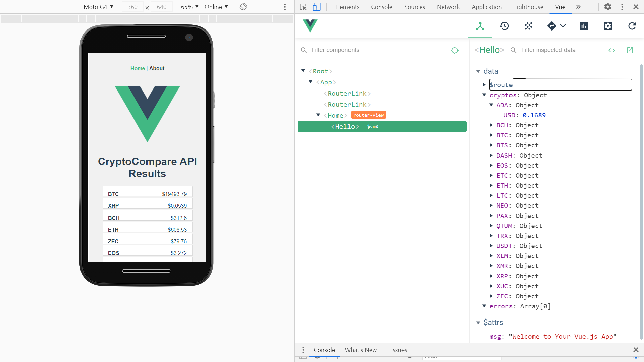Switch to the Network tab
This screenshot has height=362, width=644.
[x=448, y=7]
